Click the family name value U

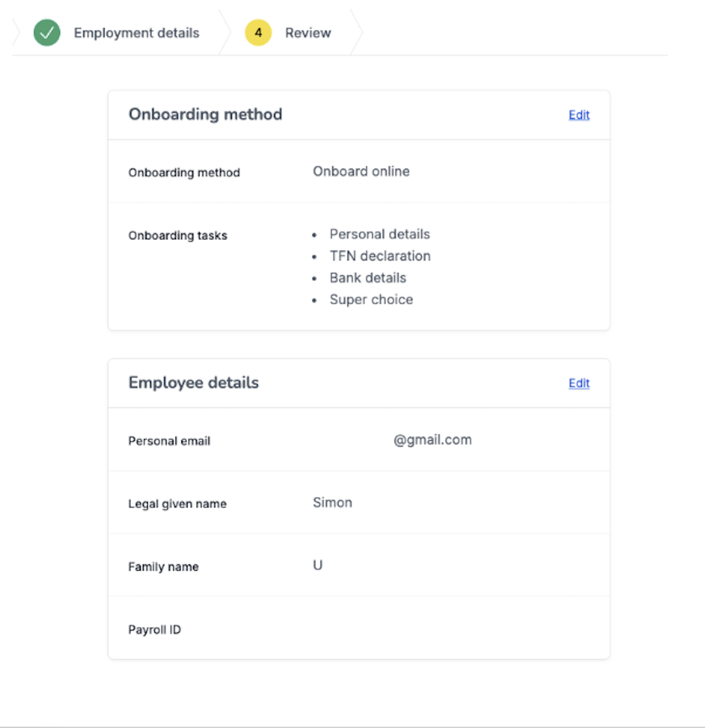[317, 565]
